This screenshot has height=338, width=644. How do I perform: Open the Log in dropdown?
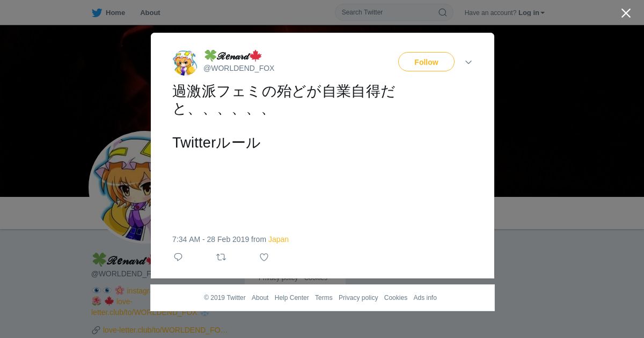[531, 13]
